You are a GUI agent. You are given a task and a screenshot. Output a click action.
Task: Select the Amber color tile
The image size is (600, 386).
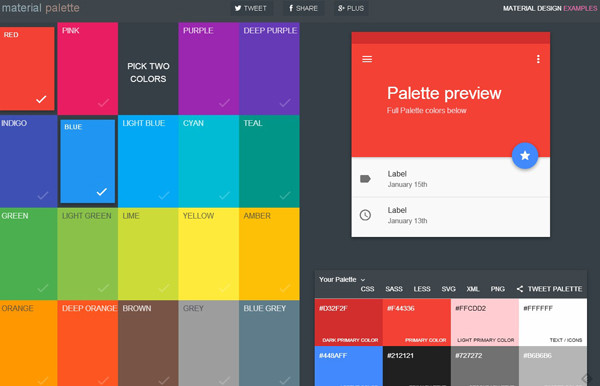tap(269, 254)
